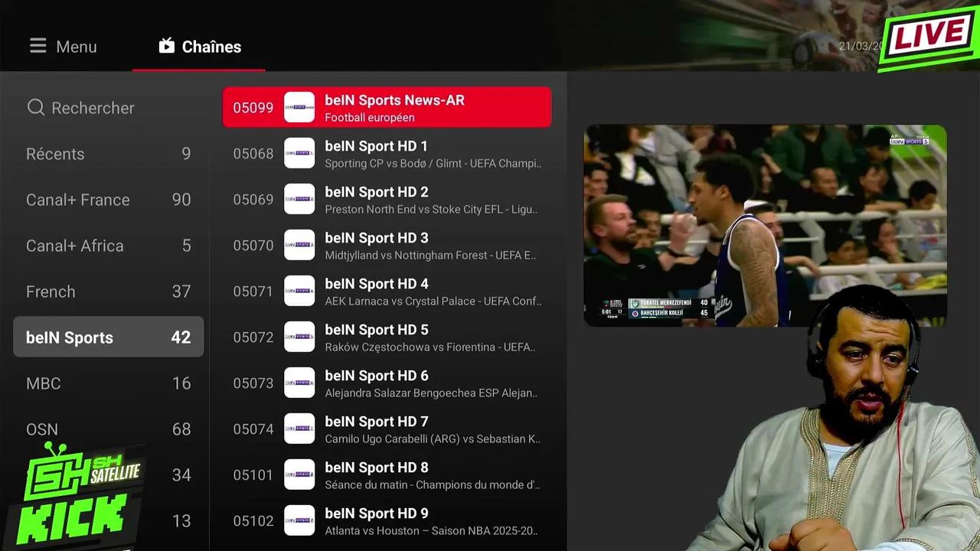
Task: Click the beIN Sports count 42
Action: (181, 337)
